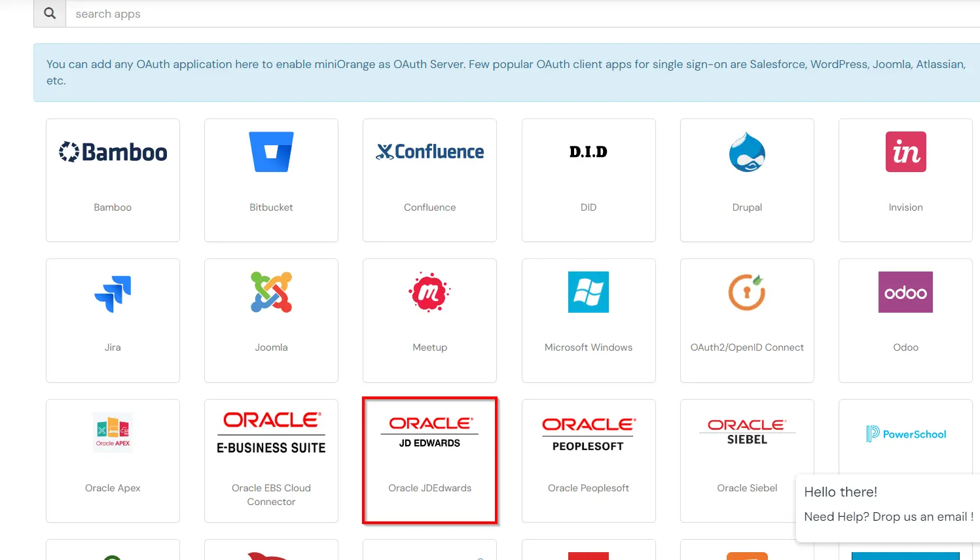Select the DID application icon
Viewport: 980px width, 560px height.
tap(589, 180)
